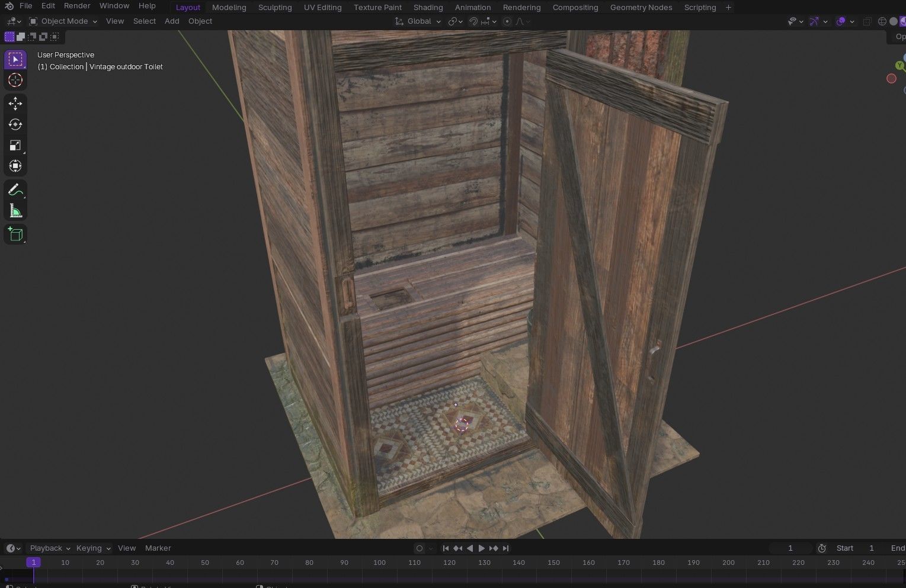
Task: Open the Object Mode dropdown
Action: (x=63, y=21)
